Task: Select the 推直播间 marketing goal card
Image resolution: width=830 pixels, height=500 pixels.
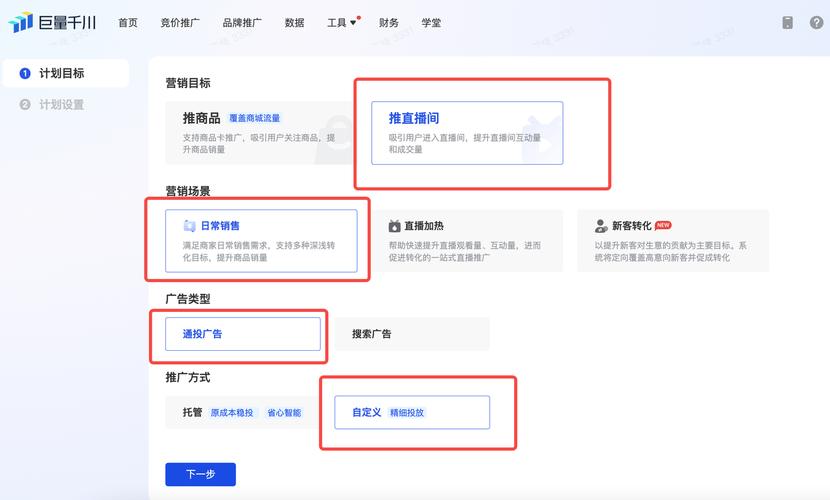Action: [467, 133]
